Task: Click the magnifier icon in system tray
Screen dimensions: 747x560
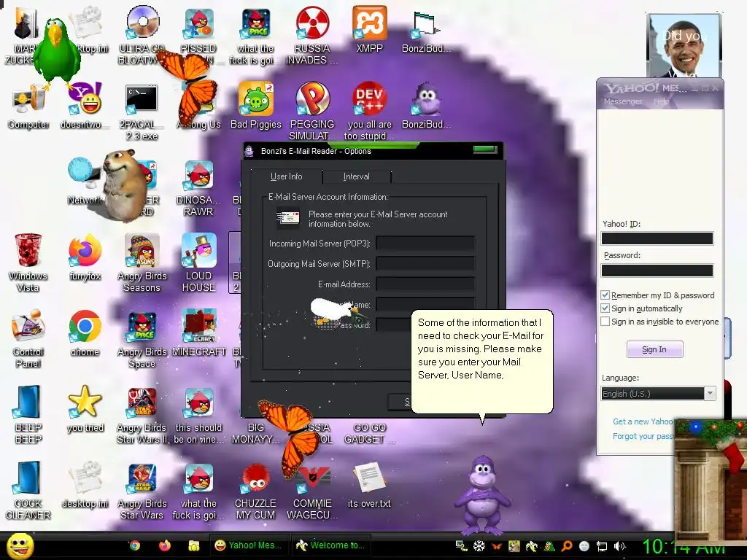Action: [567, 546]
